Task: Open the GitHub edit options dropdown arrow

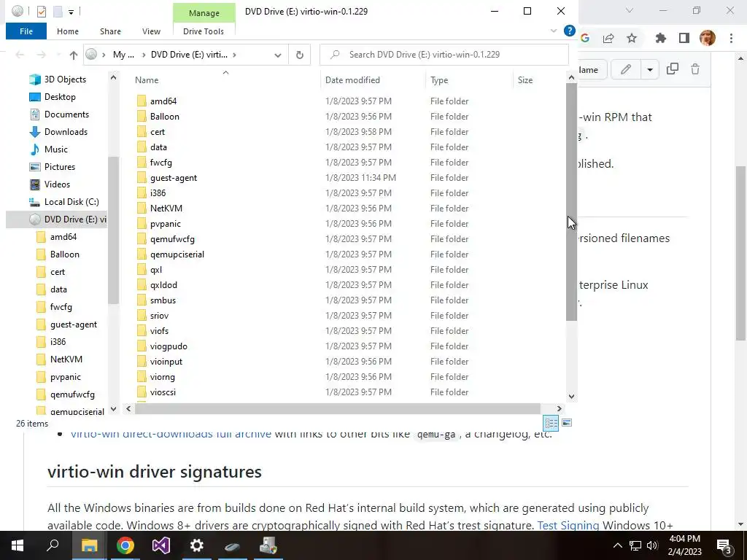Action: coord(649,69)
